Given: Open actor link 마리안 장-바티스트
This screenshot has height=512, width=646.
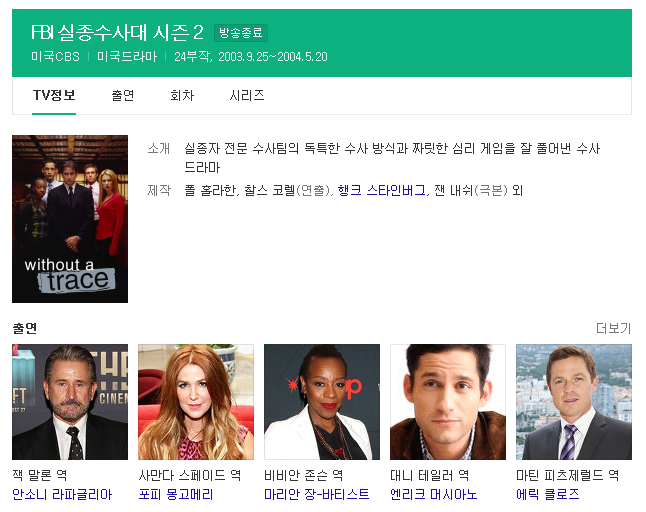Looking at the screenshot, I should pyautogui.click(x=317, y=494).
